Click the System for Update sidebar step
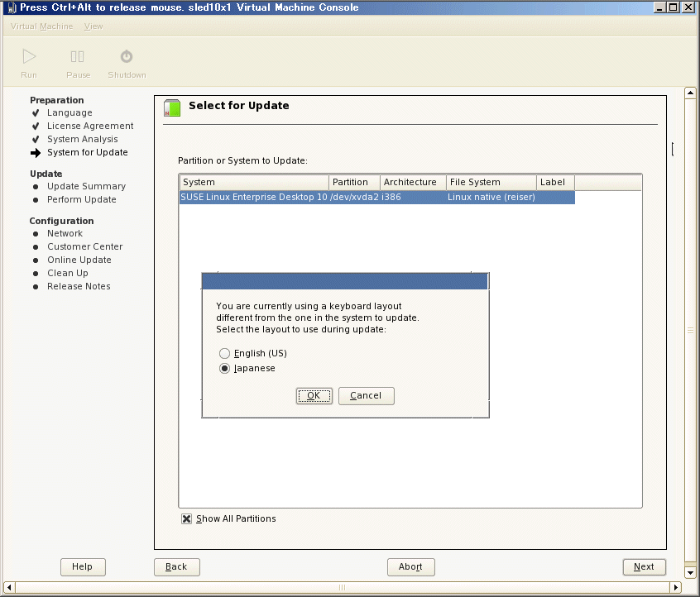The image size is (700, 597). pos(88,153)
